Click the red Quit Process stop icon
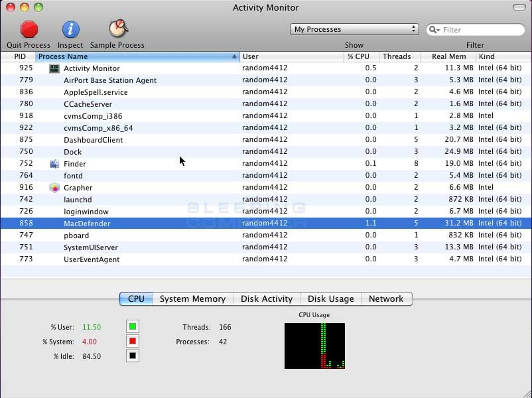The height and width of the screenshot is (398, 532). tap(29, 29)
